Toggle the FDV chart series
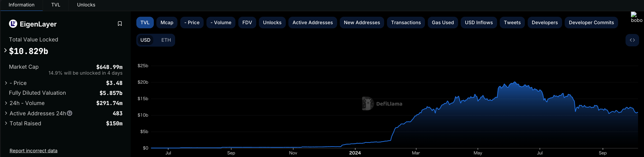 coord(247,23)
